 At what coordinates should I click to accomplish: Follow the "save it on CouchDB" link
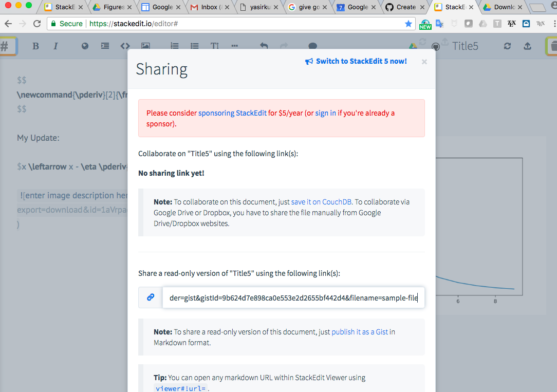click(x=321, y=202)
